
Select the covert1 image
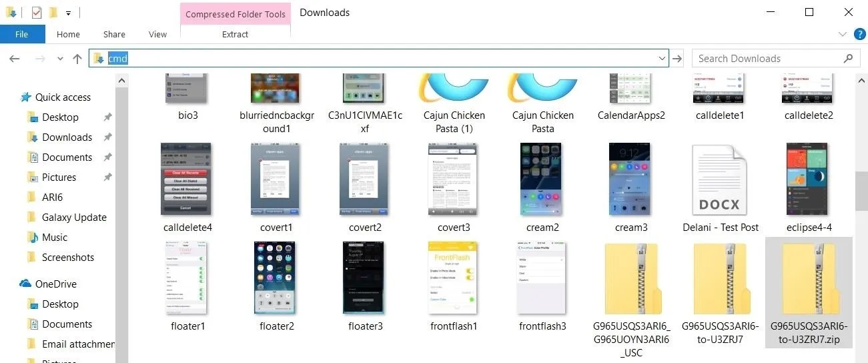pos(276,188)
